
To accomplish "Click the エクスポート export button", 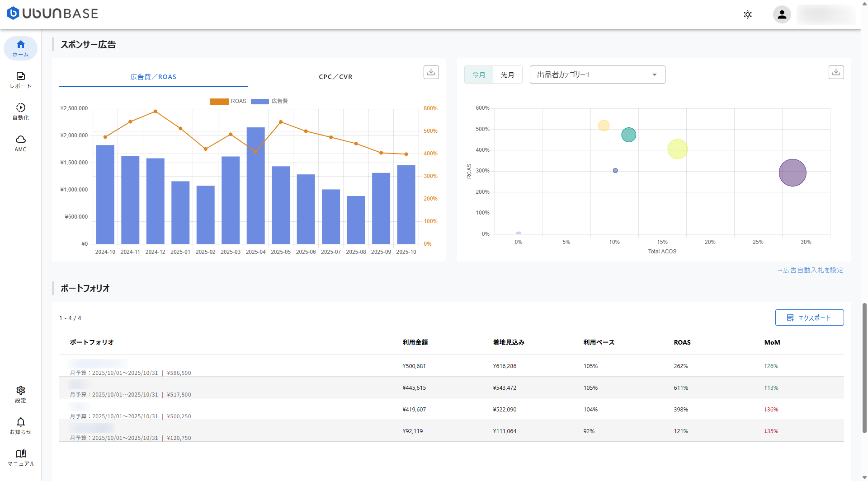I will [809, 318].
